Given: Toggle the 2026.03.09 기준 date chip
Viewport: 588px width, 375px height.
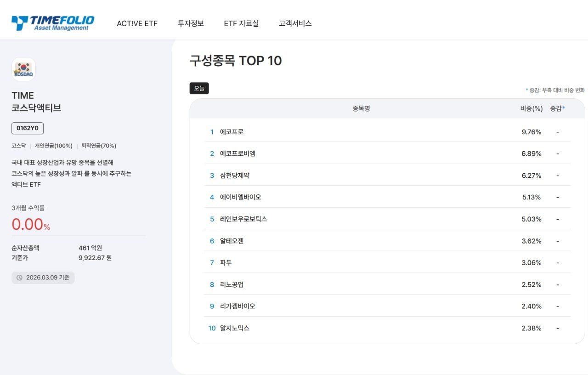Looking at the screenshot, I should tap(43, 278).
